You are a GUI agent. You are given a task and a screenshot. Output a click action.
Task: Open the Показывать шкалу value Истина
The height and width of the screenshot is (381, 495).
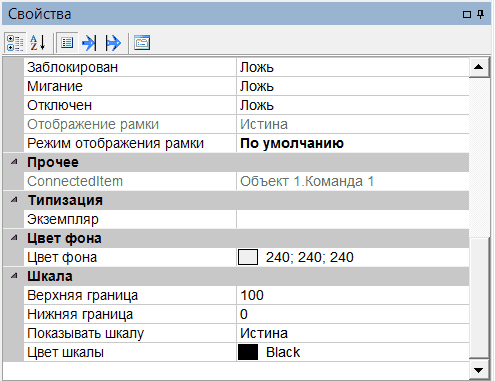tap(353, 333)
